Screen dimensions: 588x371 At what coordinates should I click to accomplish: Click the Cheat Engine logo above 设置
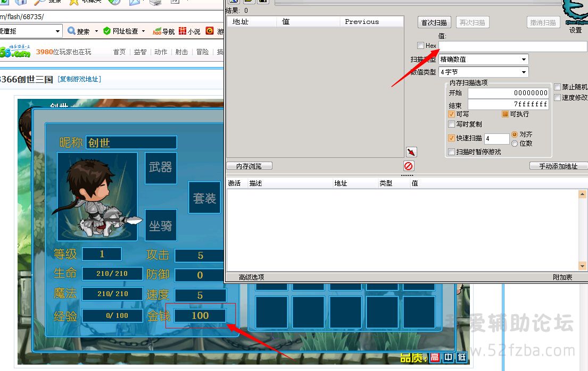pyautogui.click(x=575, y=12)
